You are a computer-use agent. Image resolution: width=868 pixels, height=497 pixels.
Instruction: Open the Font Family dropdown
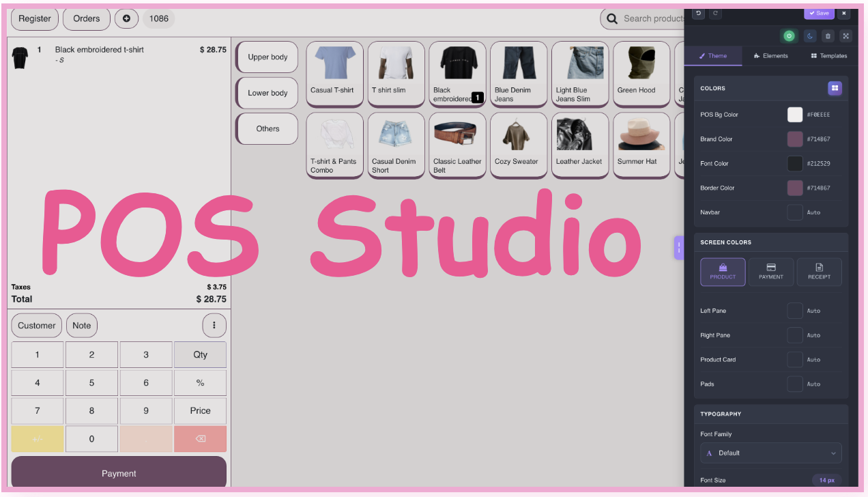tap(770, 453)
